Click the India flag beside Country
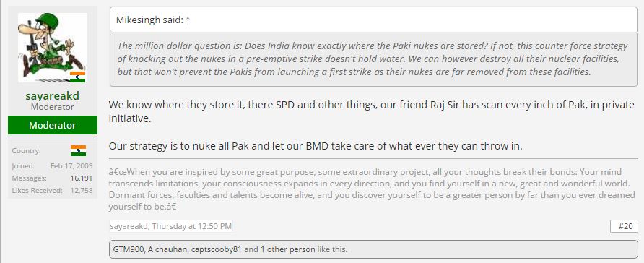Viewport: 644px width, 263px height. coord(78,150)
